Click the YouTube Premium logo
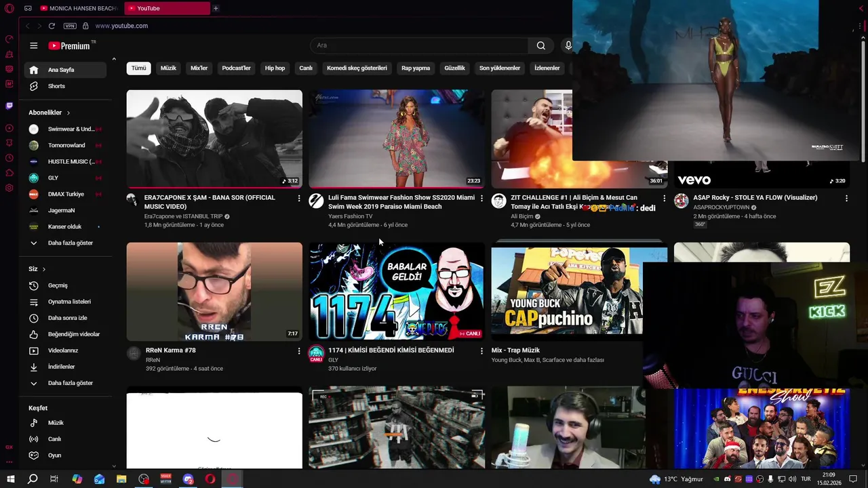868x488 pixels. (69, 45)
